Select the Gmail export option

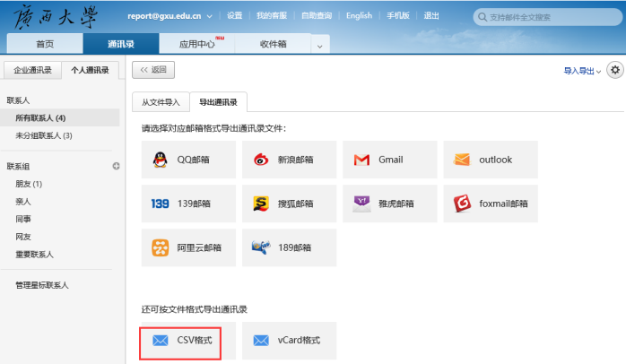coord(390,160)
